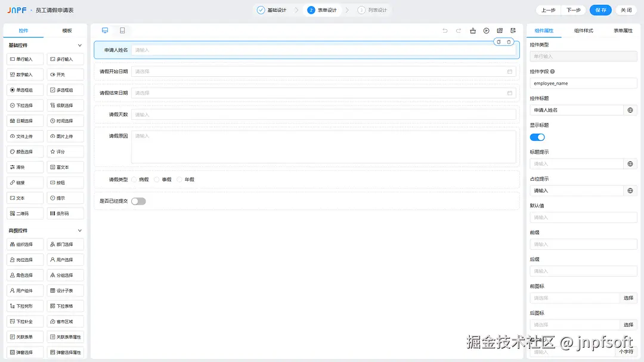This screenshot has height=362, width=644.
Task: Add the 日期选择 control
Action: pyautogui.click(x=25, y=121)
